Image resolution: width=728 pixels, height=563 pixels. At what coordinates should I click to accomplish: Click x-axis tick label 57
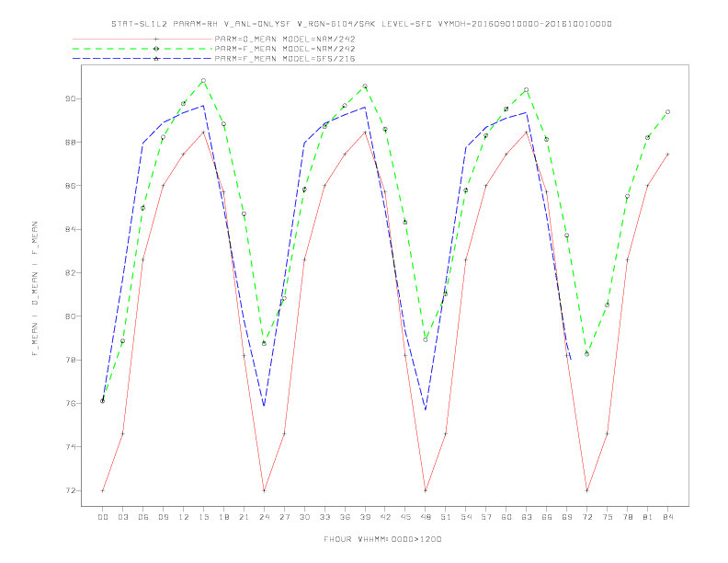tap(486, 517)
